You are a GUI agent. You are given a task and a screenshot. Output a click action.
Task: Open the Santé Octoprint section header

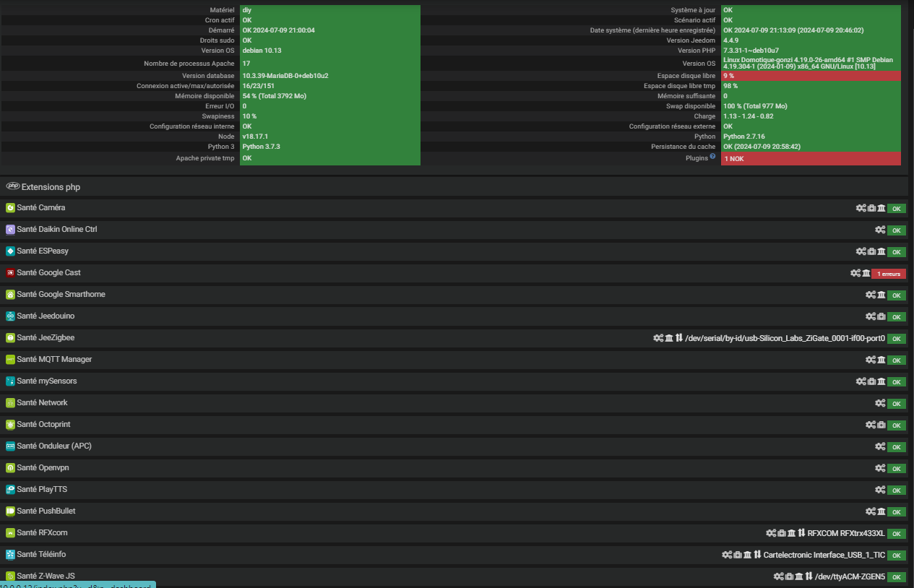tap(455, 425)
